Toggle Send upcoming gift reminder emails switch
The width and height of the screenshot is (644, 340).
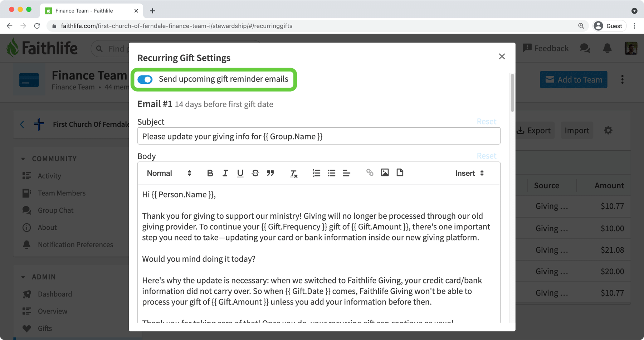coord(145,79)
